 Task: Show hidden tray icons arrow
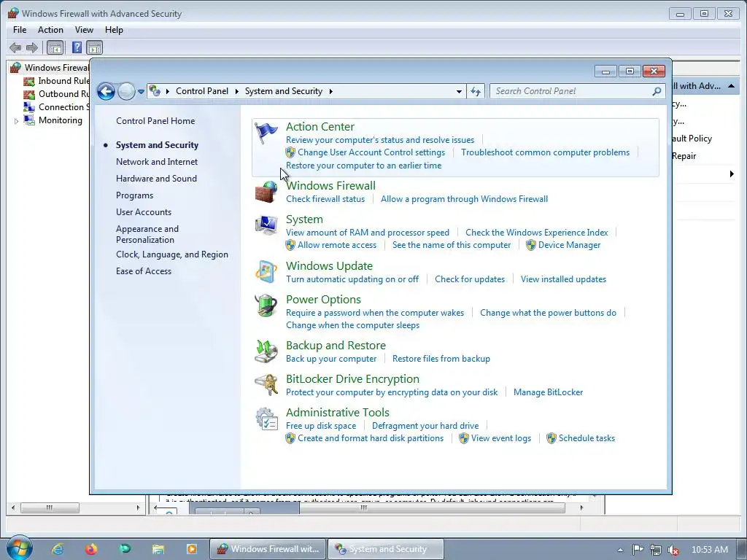620,550
